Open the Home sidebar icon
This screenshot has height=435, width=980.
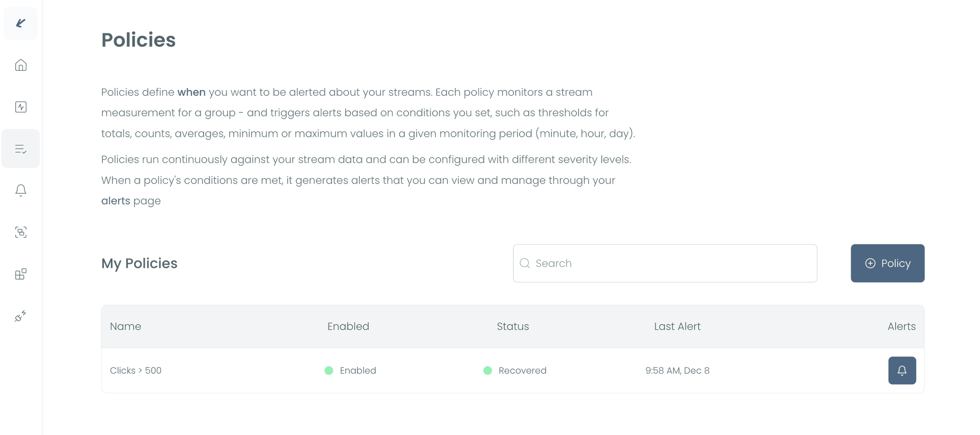tap(21, 65)
